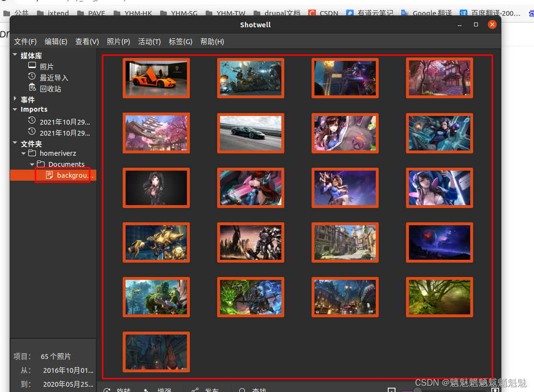Click the 照片 library icon in sidebar
Viewport: 534px width, 392px height.
(x=32, y=65)
